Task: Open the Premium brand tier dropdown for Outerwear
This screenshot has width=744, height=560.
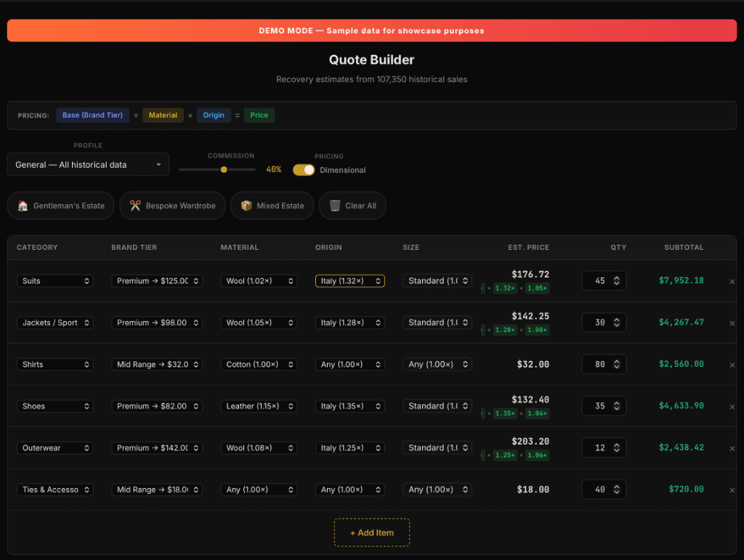Action: [x=156, y=447]
